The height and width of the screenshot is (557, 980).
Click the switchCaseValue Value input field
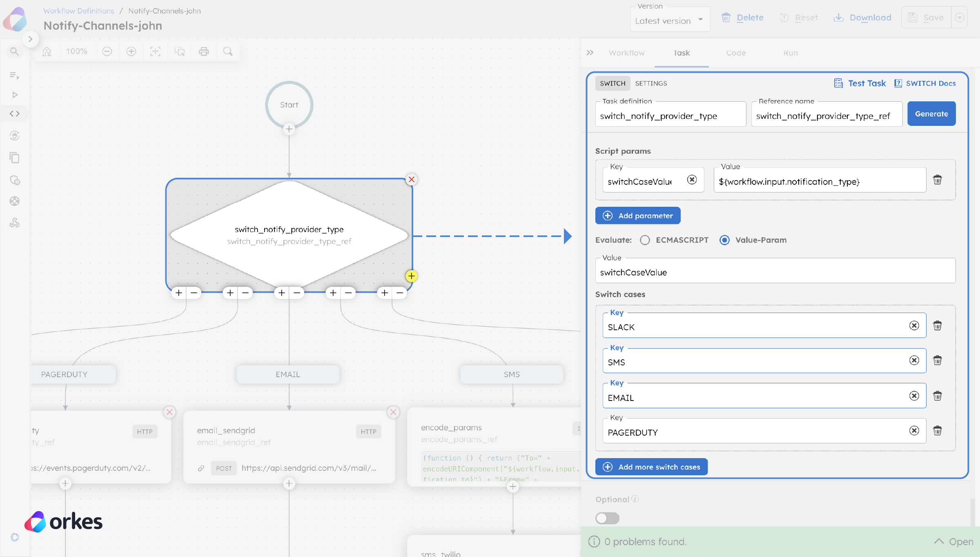(775, 273)
